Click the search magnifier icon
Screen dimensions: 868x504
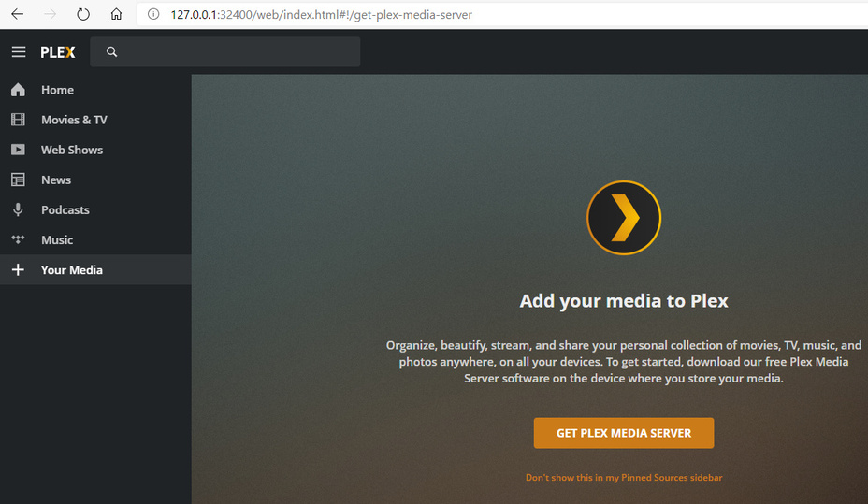point(112,52)
